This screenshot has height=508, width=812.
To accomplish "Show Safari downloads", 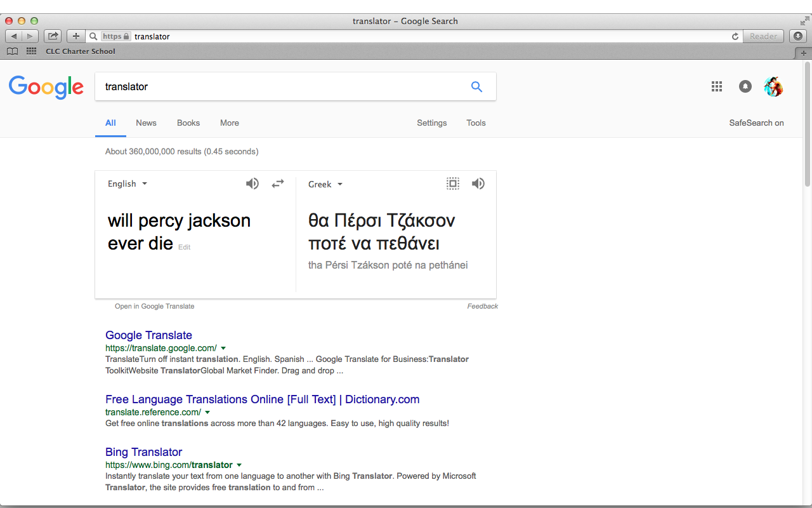I will point(798,36).
